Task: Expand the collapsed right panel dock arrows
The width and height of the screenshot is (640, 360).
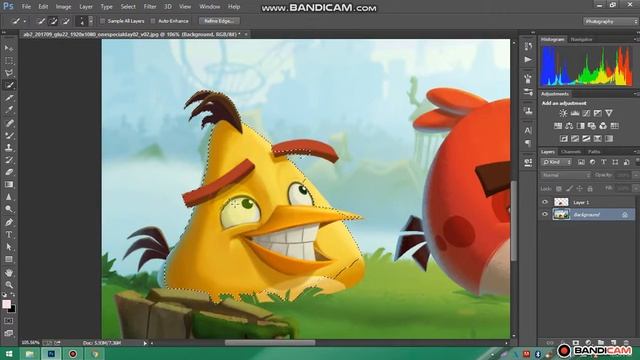Action: (533, 32)
